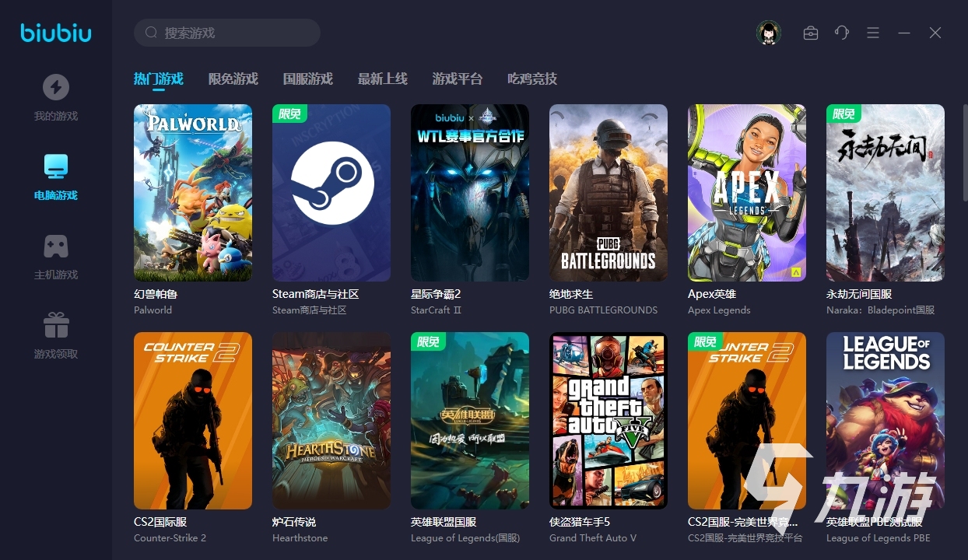Switch to 吃鸡竞技 tab
Screen dimensions: 968x560
click(x=532, y=79)
